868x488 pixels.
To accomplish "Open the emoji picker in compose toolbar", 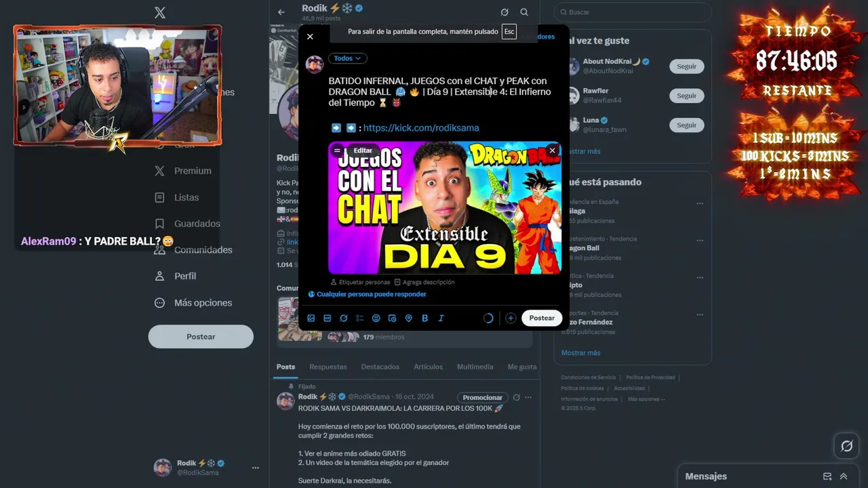I will [x=376, y=318].
